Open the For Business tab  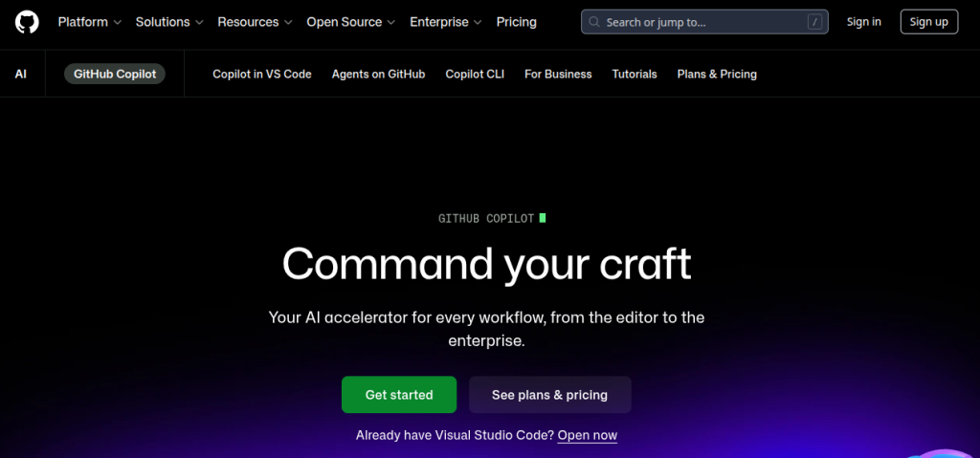[558, 74]
